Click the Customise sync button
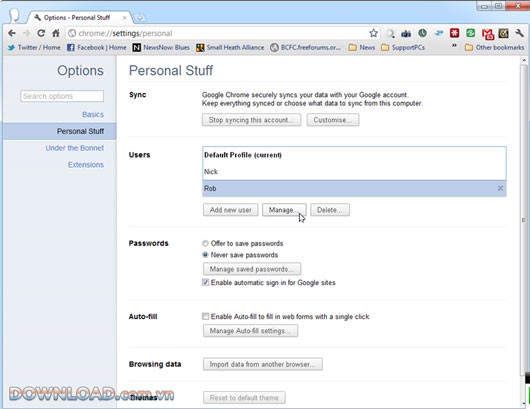This screenshot has width=530, height=409. click(333, 120)
